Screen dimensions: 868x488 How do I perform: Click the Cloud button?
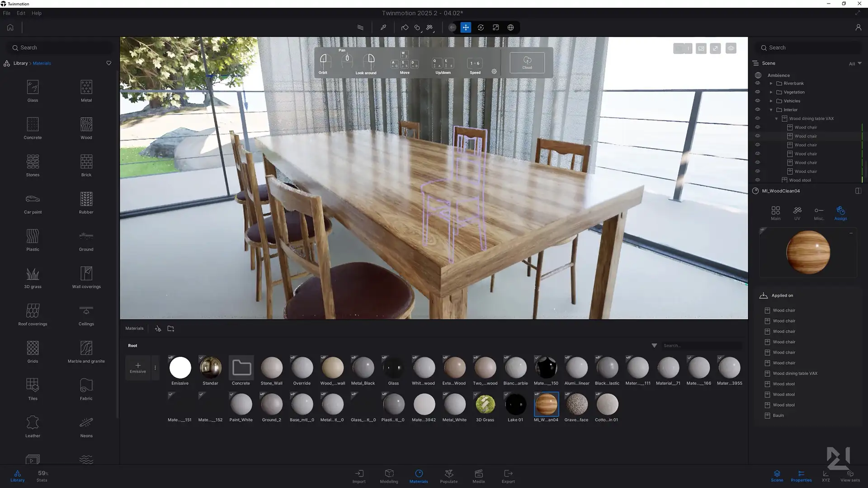(x=527, y=62)
